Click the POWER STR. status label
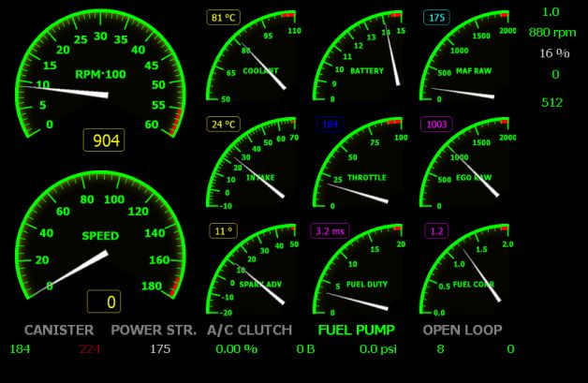588x383 pixels. (x=154, y=330)
